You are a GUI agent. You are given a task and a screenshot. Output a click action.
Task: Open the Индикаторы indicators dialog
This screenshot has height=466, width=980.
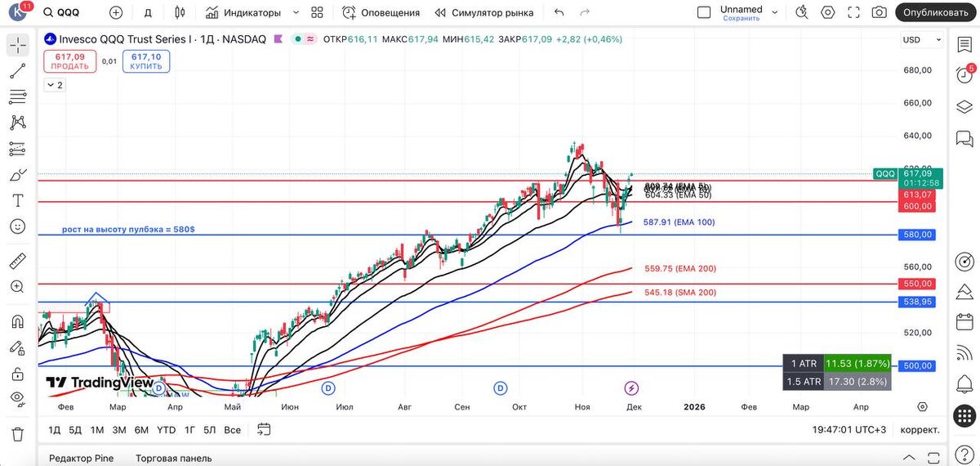pos(243,12)
